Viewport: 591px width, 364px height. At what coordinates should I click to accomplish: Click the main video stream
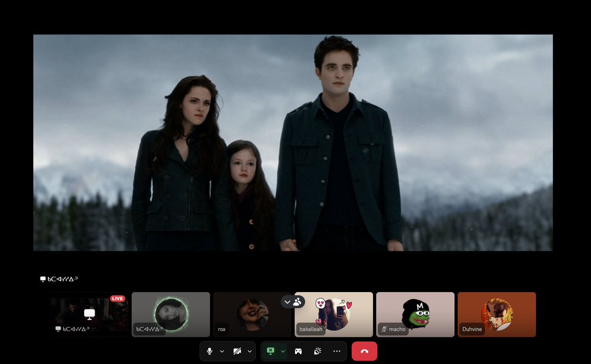point(293,143)
